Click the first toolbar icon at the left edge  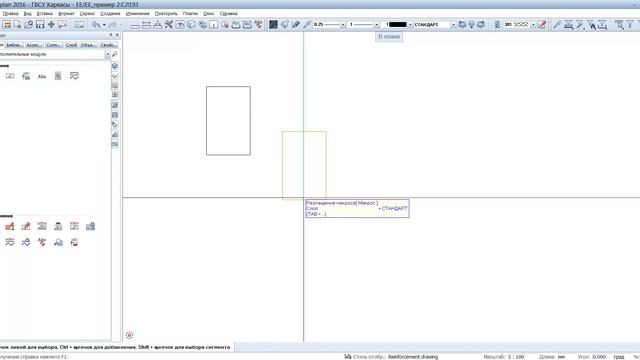tap(7, 24)
